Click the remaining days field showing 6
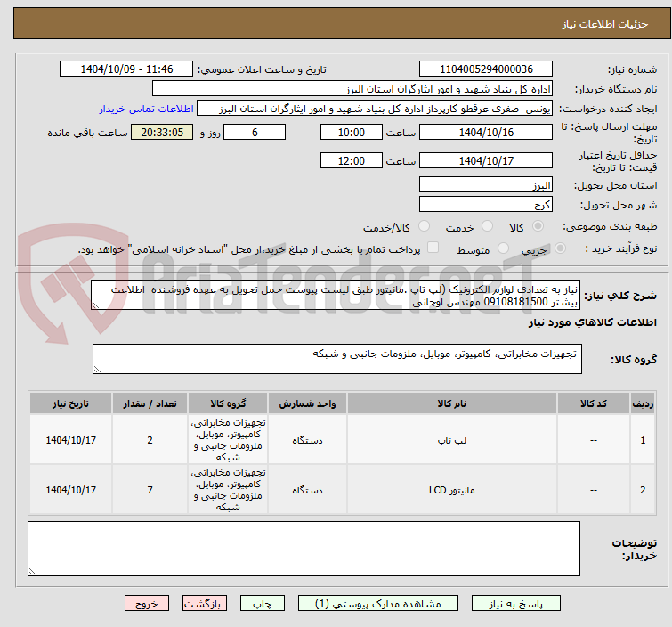The width and height of the screenshot is (672, 627). click(255, 132)
